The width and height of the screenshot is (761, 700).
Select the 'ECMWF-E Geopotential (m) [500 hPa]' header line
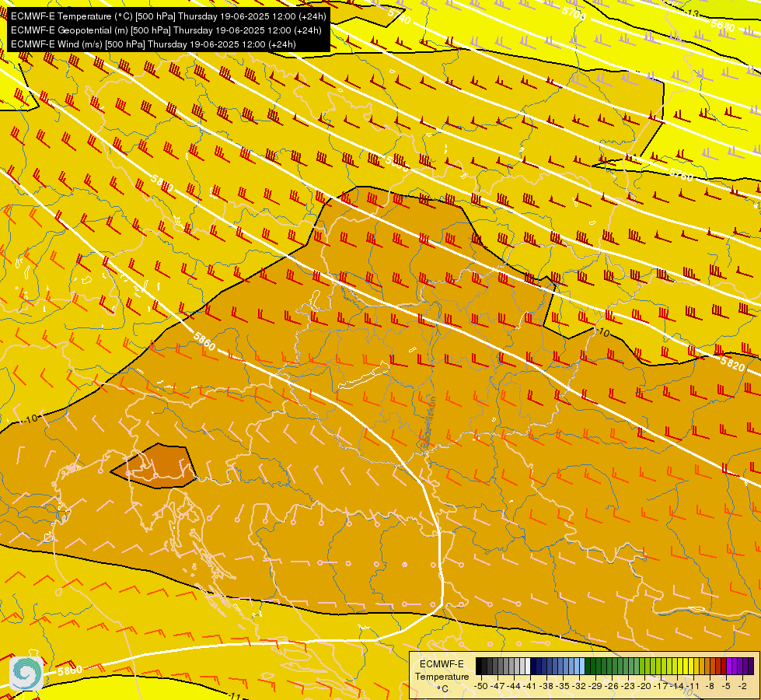(166, 30)
